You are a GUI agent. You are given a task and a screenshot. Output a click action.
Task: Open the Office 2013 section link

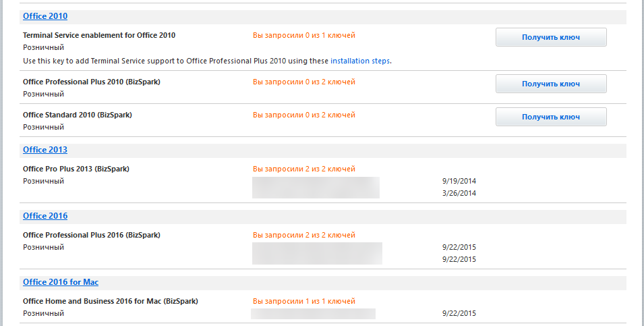tap(45, 150)
